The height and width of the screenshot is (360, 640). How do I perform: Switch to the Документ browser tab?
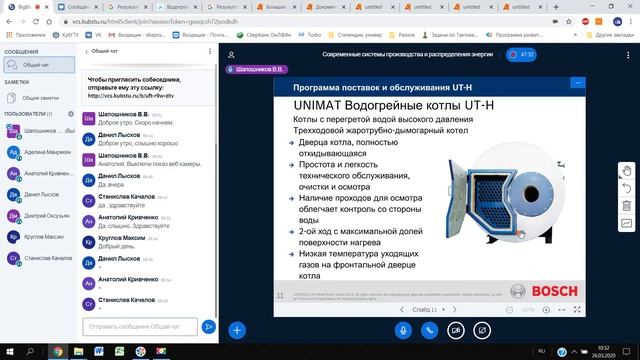tap(325, 7)
